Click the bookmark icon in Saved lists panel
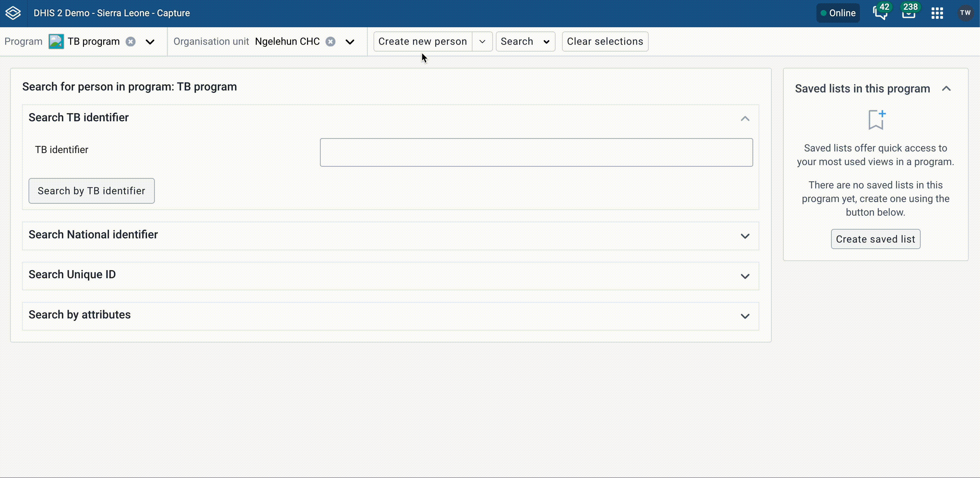Screen dimensions: 980x478 pyautogui.click(x=876, y=119)
